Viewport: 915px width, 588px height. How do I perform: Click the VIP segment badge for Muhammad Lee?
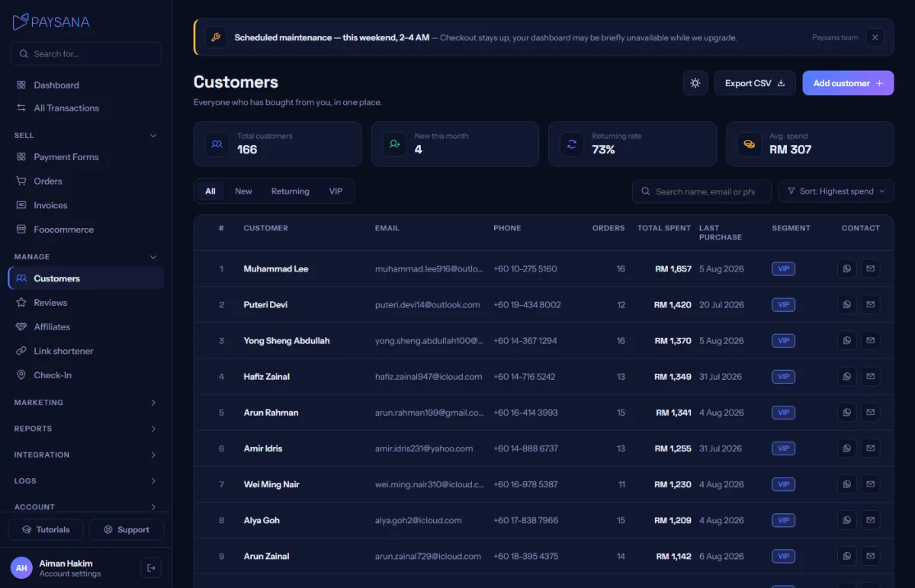tap(783, 268)
